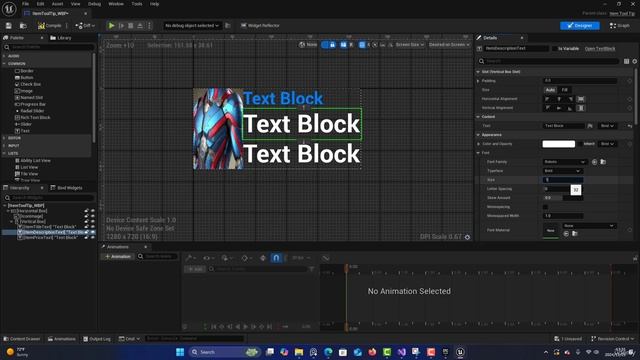
Task: Open the Desired on Screen dropdown
Action: [x=448, y=45]
